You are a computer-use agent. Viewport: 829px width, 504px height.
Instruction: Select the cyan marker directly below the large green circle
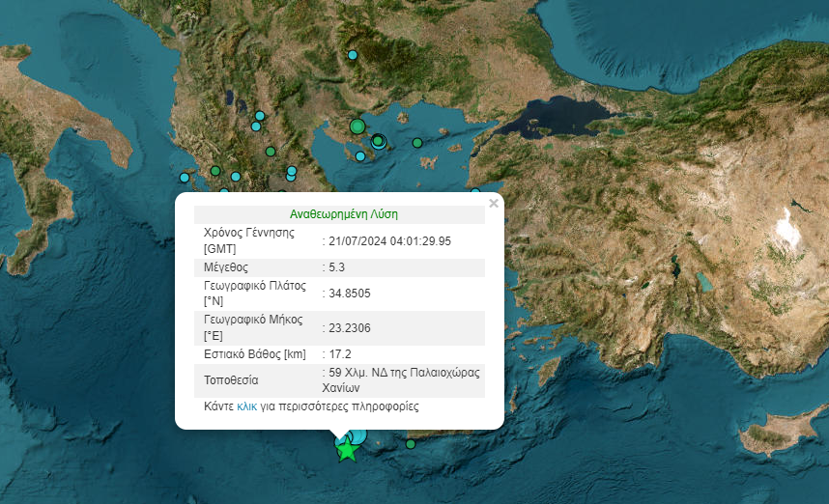360,156
